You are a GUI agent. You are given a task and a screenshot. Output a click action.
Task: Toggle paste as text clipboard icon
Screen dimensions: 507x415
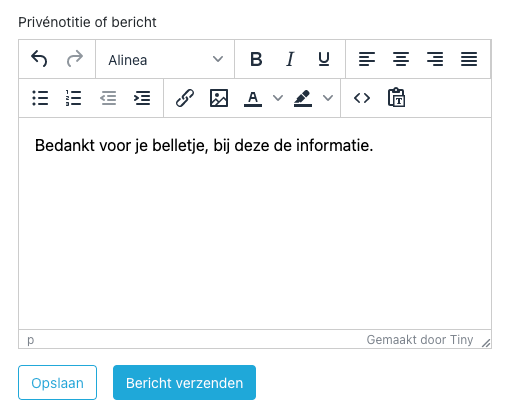(x=396, y=98)
